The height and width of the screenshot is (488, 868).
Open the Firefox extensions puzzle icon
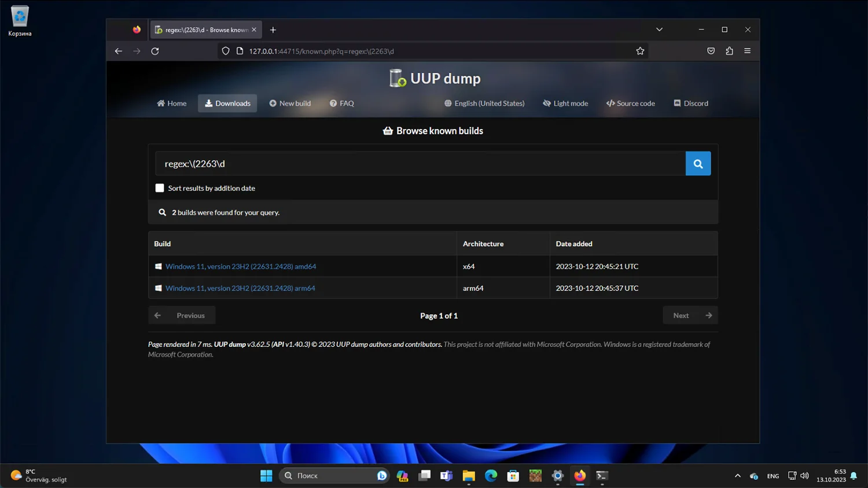729,51
